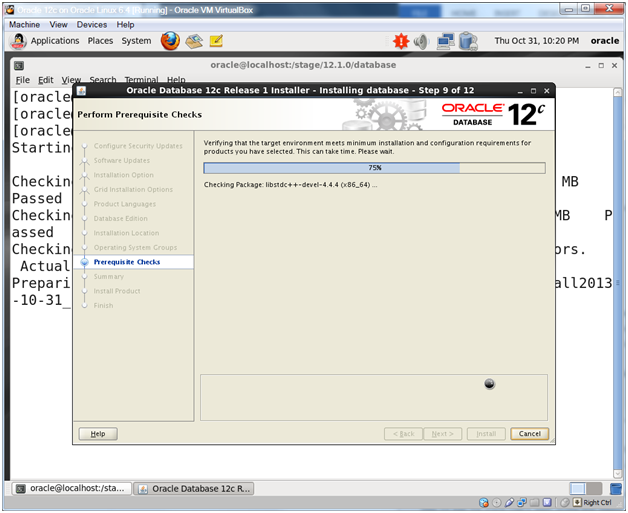Select the Prerequisite Checks step
The height and width of the screenshot is (513, 628).
pyautogui.click(x=127, y=262)
